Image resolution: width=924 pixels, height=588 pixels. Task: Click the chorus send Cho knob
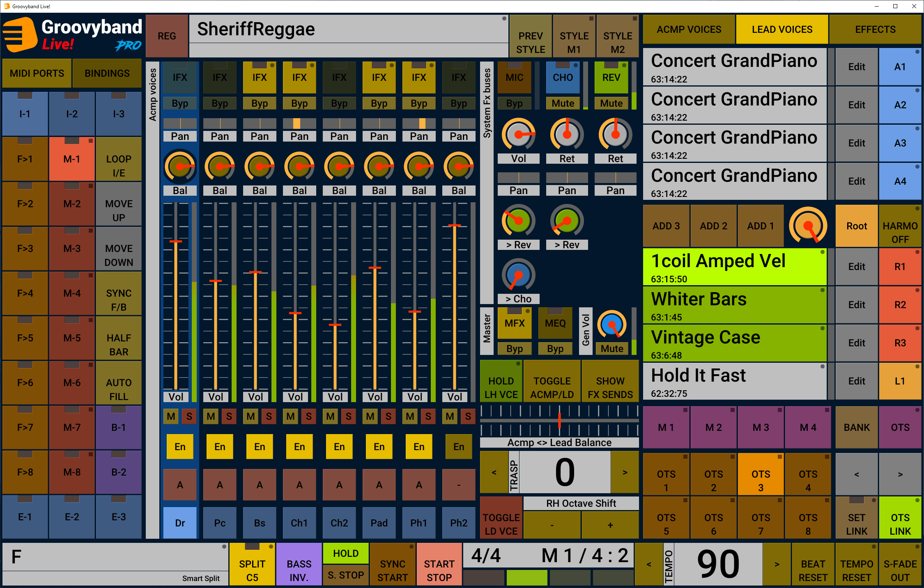pos(518,275)
